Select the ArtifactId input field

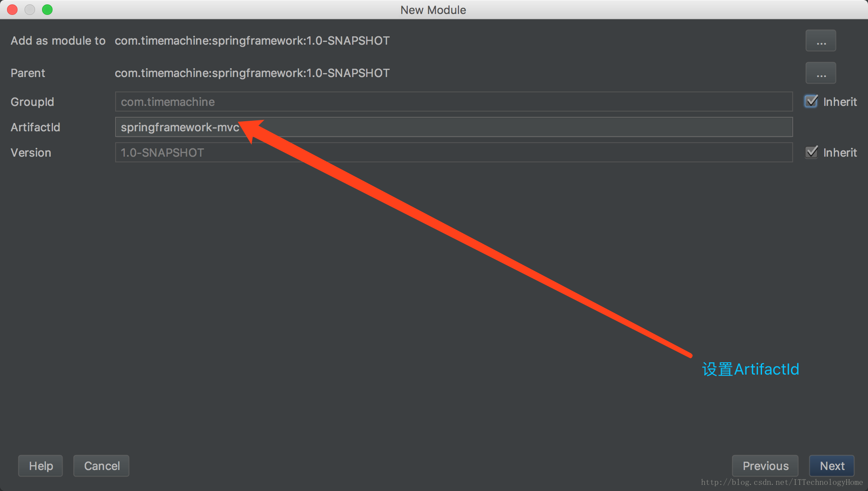tap(453, 127)
